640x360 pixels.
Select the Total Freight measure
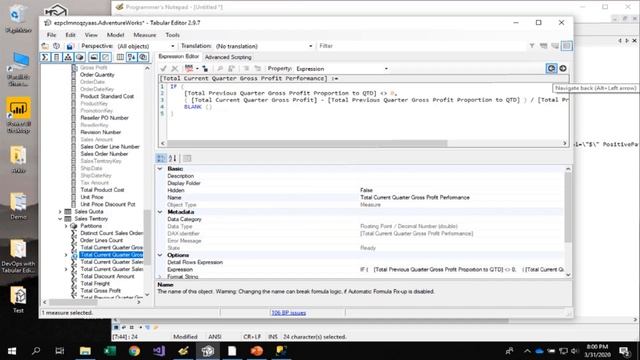click(95, 284)
